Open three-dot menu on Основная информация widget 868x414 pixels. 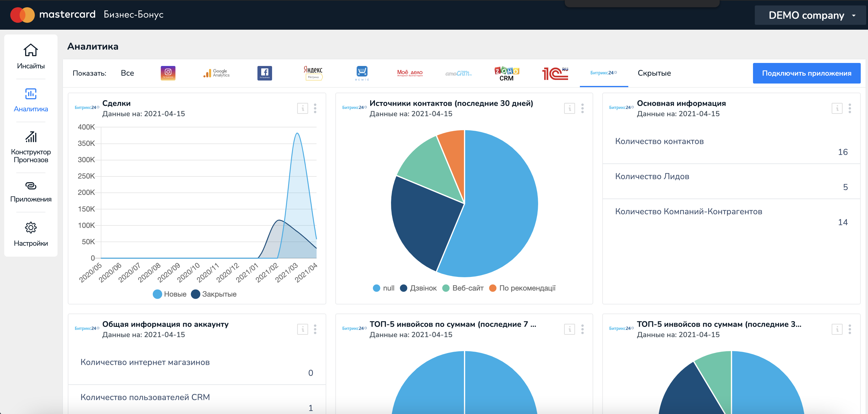pyautogui.click(x=850, y=108)
